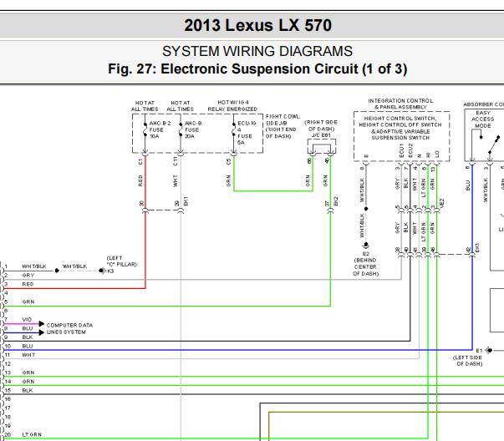Click the 'ECU1' terminal label

pyautogui.click(x=401, y=150)
